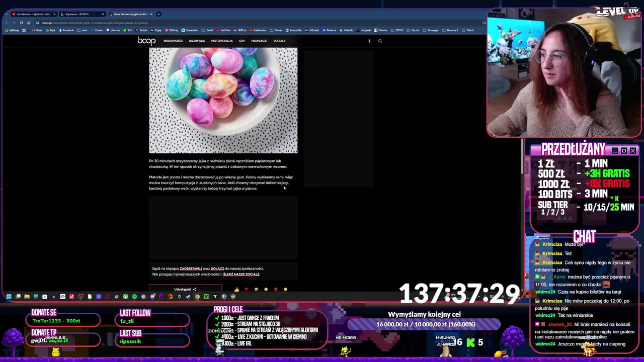Expand the tab search dropdown arrow
This screenshot has height=362, width=644.
click(6, 14)
